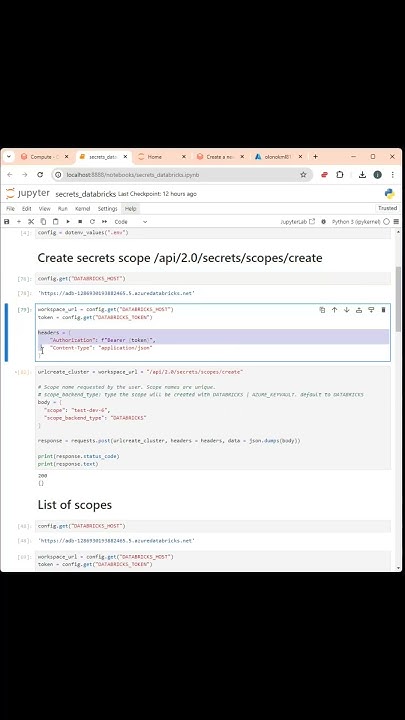Click the notebook vertical scrollbar

398,298
